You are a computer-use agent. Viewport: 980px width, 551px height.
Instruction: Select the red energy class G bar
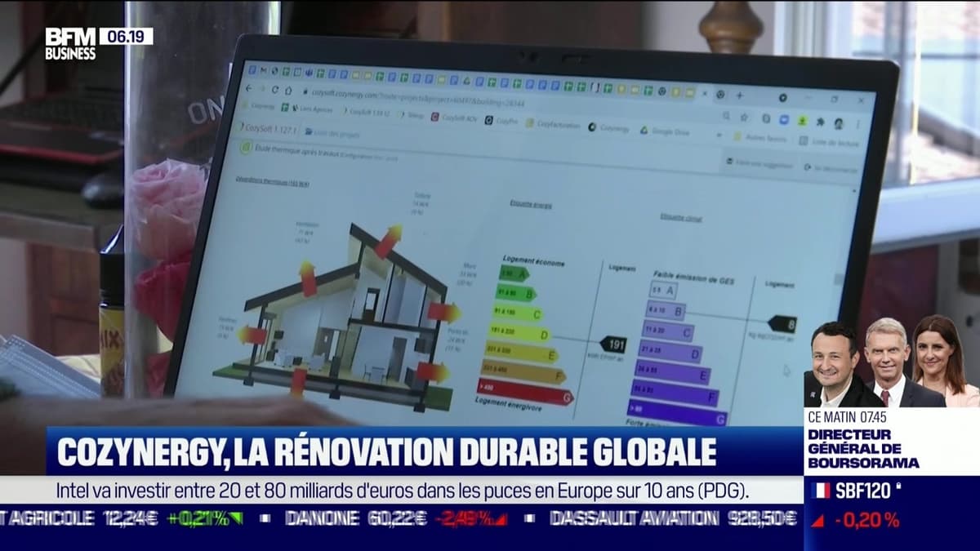point(525,392)
